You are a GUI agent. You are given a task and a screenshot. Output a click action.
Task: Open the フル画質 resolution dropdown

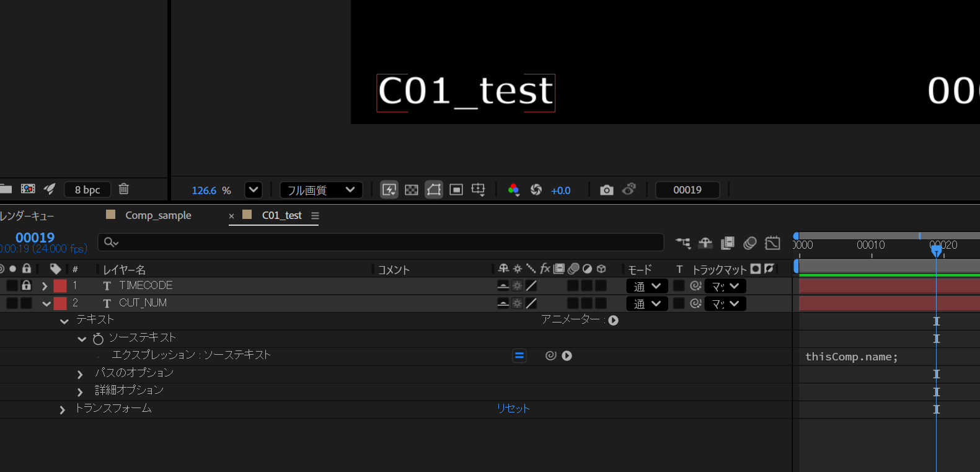click(321, 190)
